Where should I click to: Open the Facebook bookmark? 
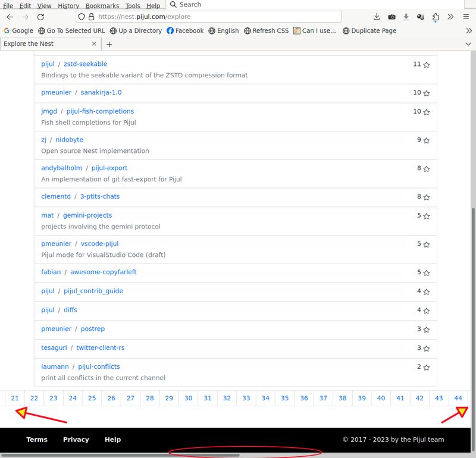185,31
